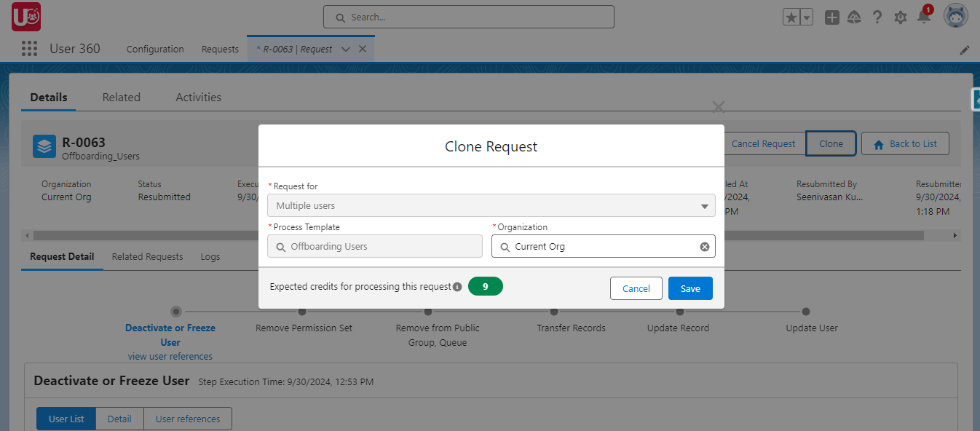Cancel the Clone Request dialog
Viewport: 980px width, 431px height.
(x=636, y=288)
